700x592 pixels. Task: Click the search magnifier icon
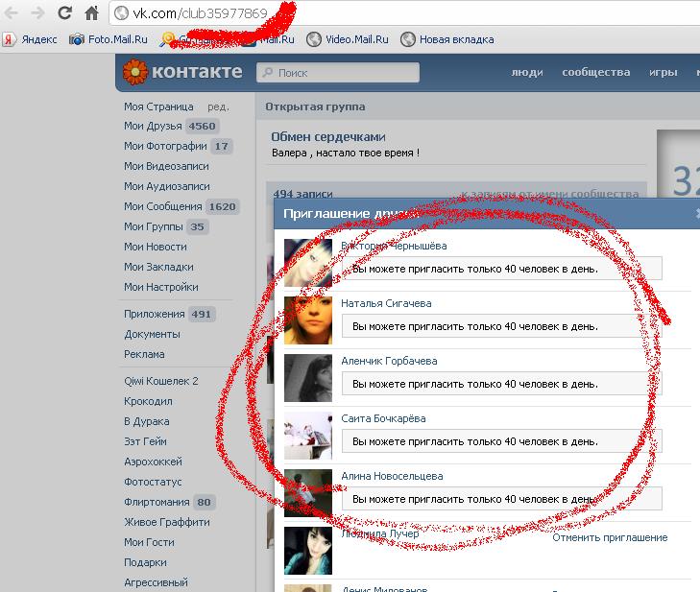pyautogui.click(x=267, y=72)
